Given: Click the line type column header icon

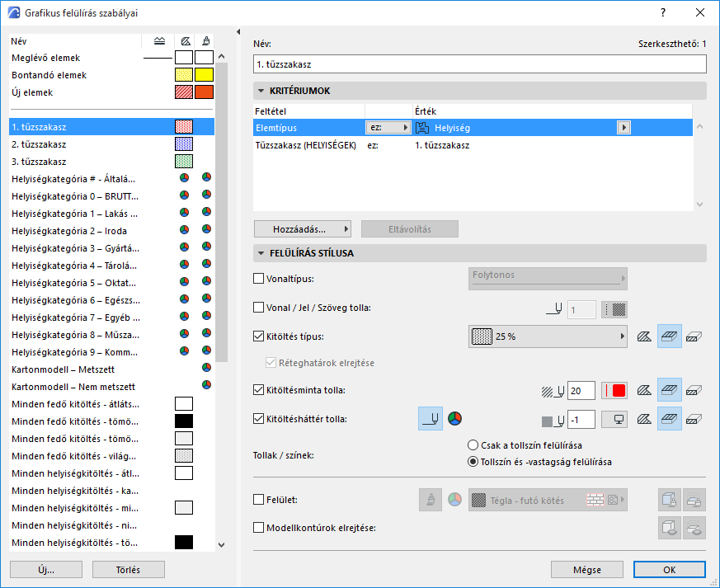Looking at the screenshot, I should [x=159, y=41].
